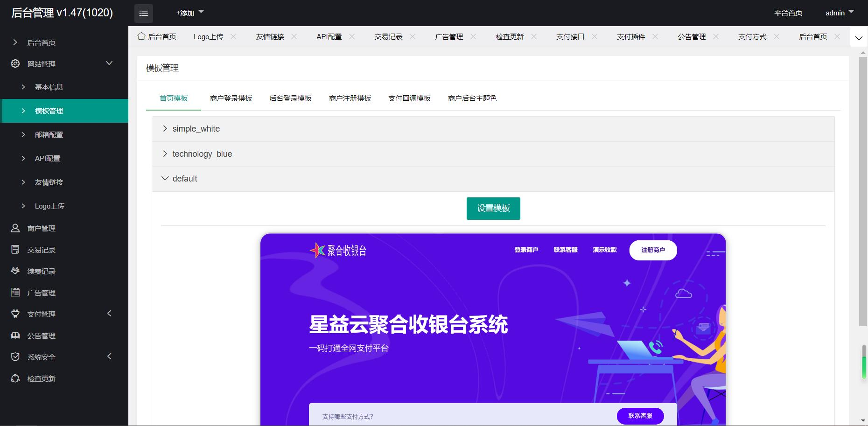Click the handshake icon beside 续费记录
868x426 pixels.
coord(15,271)
